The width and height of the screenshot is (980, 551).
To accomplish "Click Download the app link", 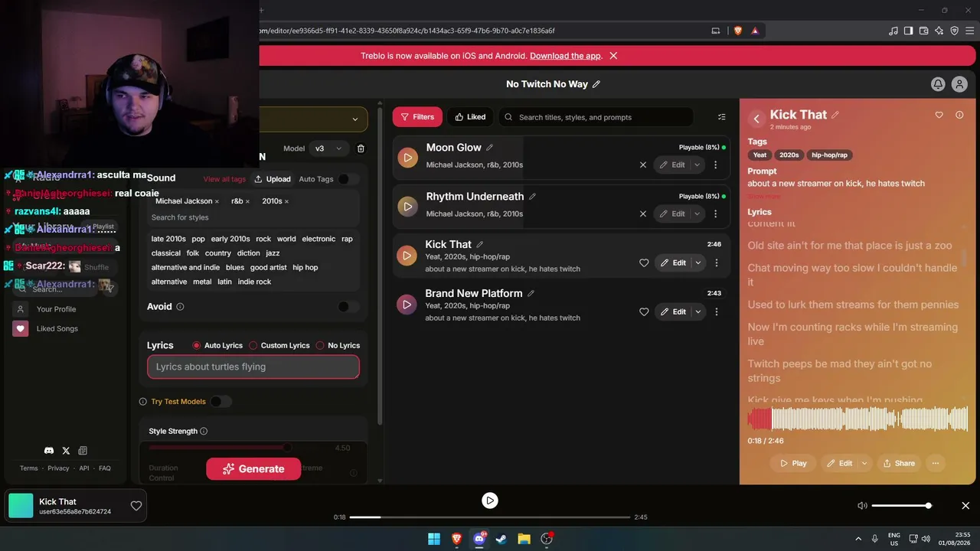I will 565,56.
